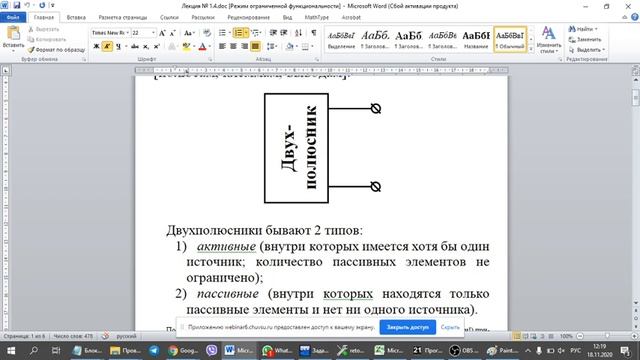Open line spacing dropdown
Screen dimensions: 640x360
pos(271,47)
